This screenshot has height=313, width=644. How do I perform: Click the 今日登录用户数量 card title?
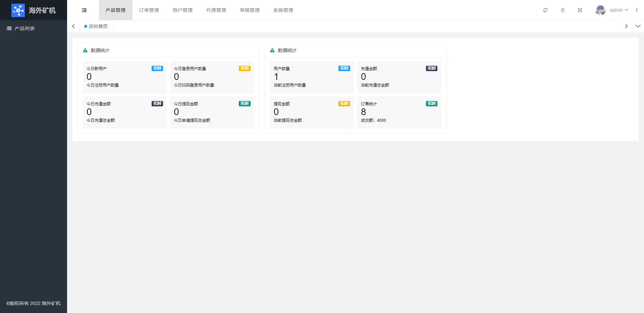[190, 68]
